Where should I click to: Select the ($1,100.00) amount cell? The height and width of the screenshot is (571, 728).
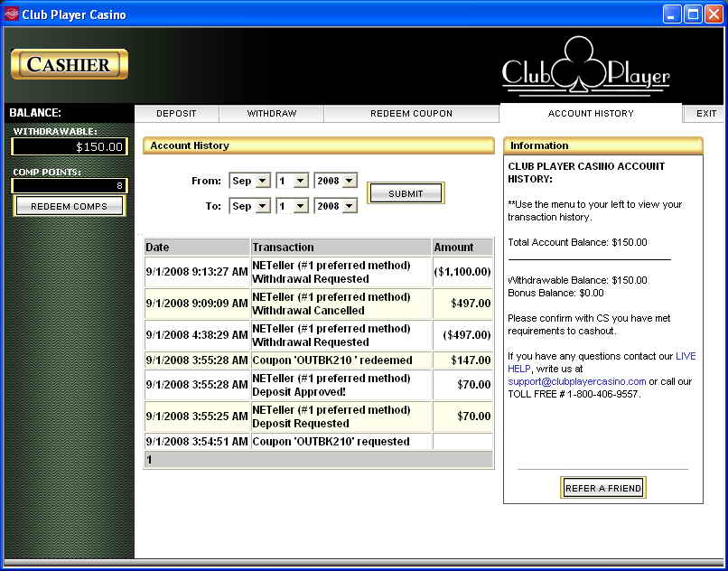click(462, 272)
